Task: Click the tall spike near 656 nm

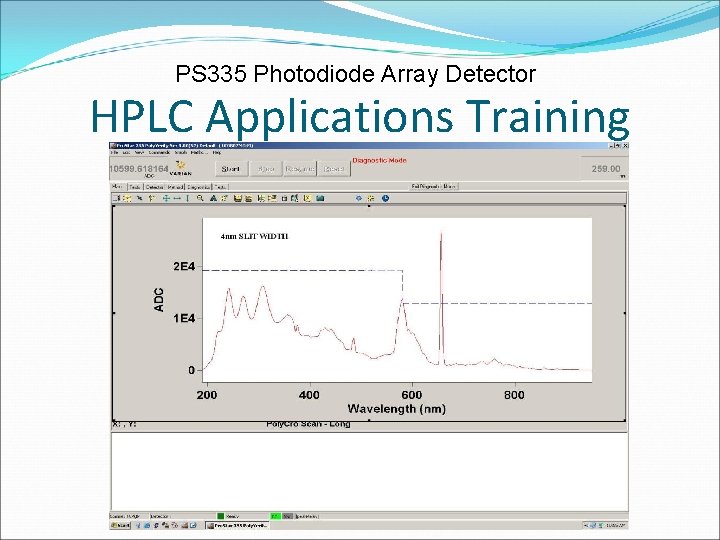Action: coord(441,298)
